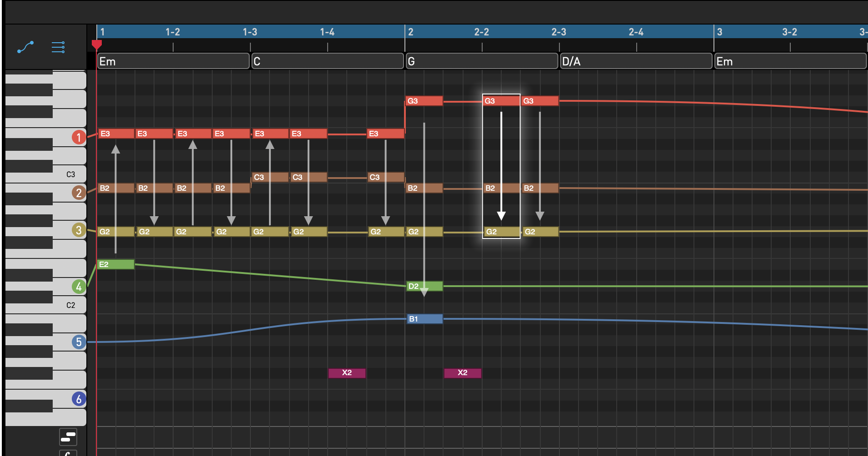Click the string 4 green badge
Viewport: 868px width, 456px height.
tap(79, 287)
